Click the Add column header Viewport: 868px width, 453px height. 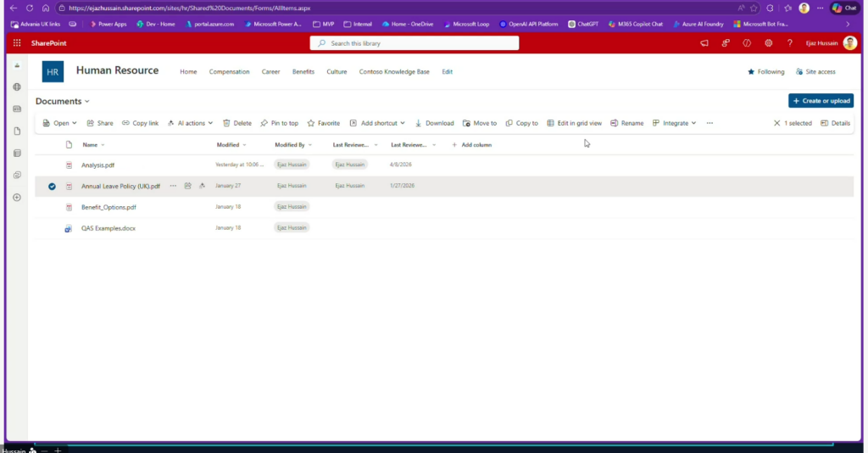(471, 145)
